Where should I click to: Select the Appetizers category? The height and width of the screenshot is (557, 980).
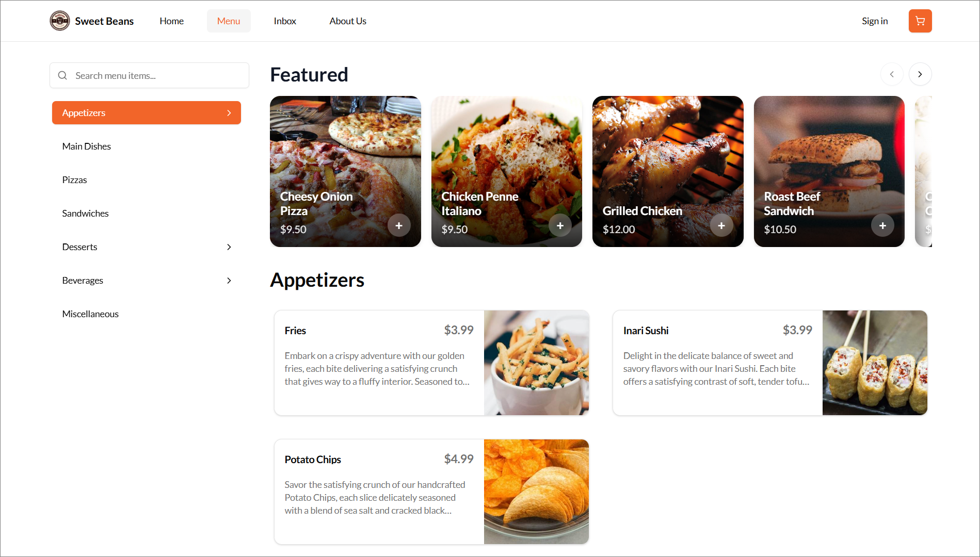click(147, 113)
